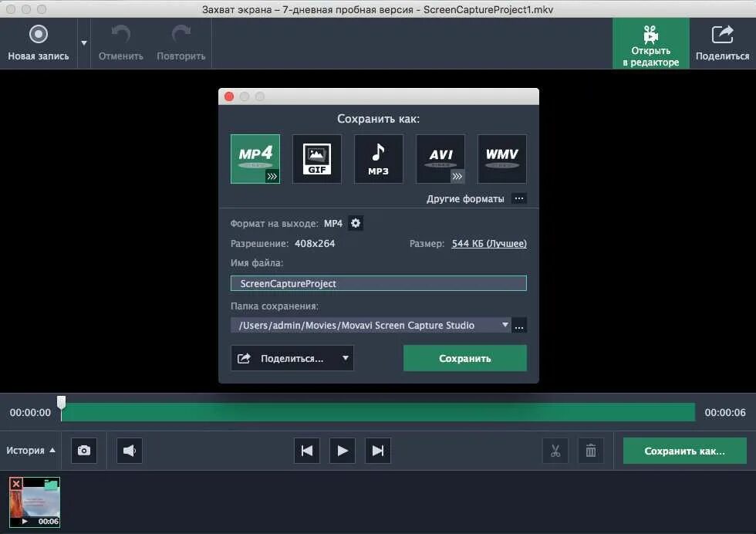This screenshot has width=756, height=534.
Task: Click the Сохранить как... button in the bottom bar
Action: (x=685, y=451)
